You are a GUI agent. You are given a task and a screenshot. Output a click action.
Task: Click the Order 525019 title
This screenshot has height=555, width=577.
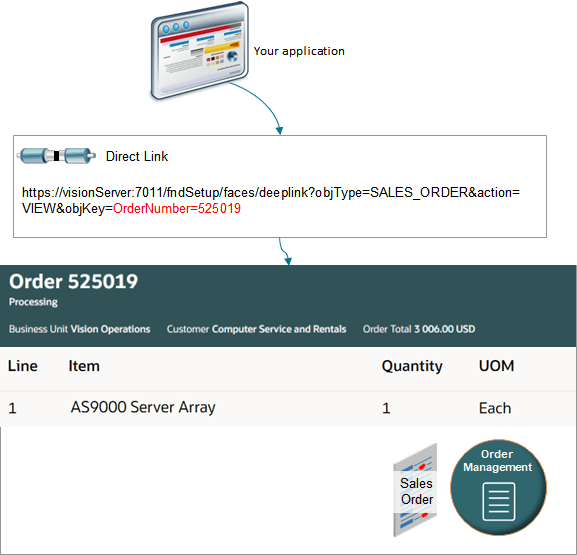coord(74,282)
